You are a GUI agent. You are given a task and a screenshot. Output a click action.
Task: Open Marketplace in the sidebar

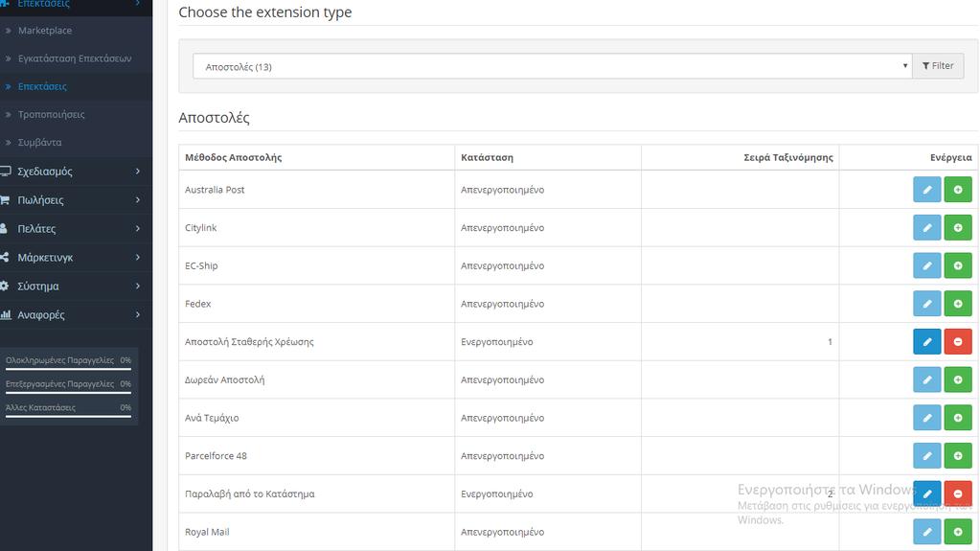pyautogui.click(x=44, y=30)
